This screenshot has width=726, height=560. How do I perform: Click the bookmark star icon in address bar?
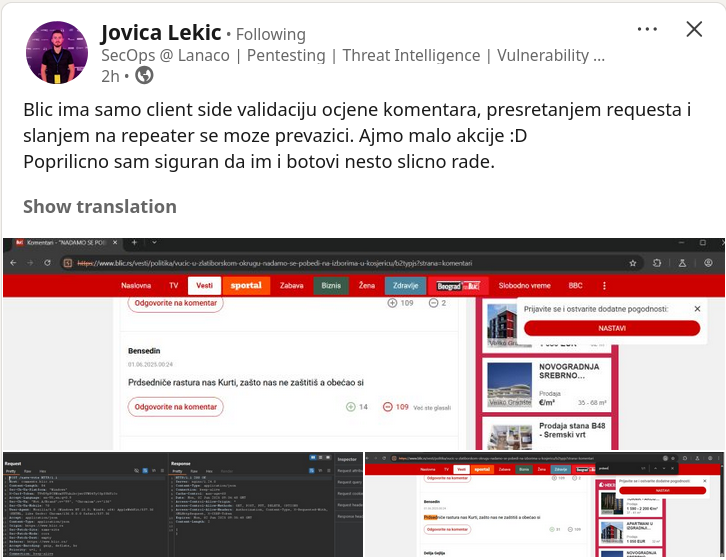(x=632, y=263)
